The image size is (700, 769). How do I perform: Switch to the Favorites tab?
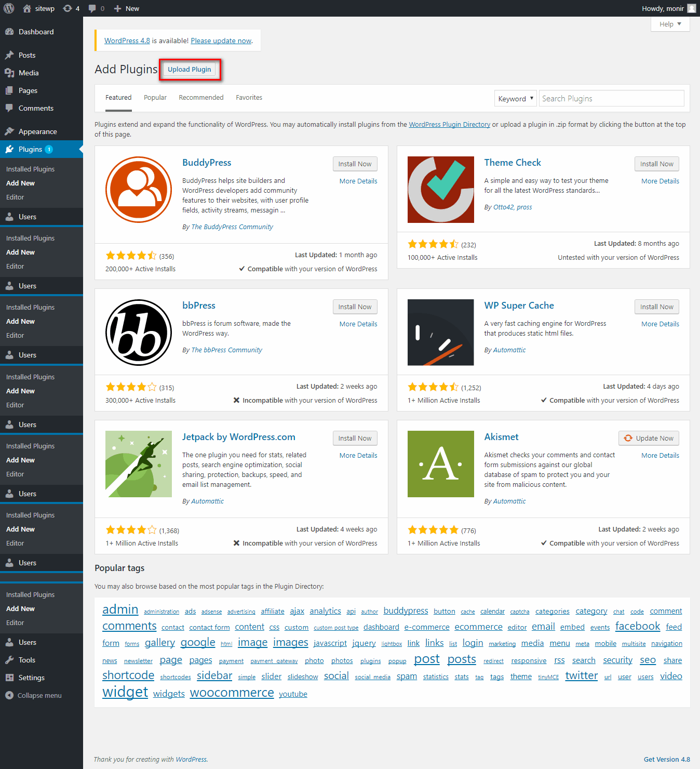coord(249,98)
